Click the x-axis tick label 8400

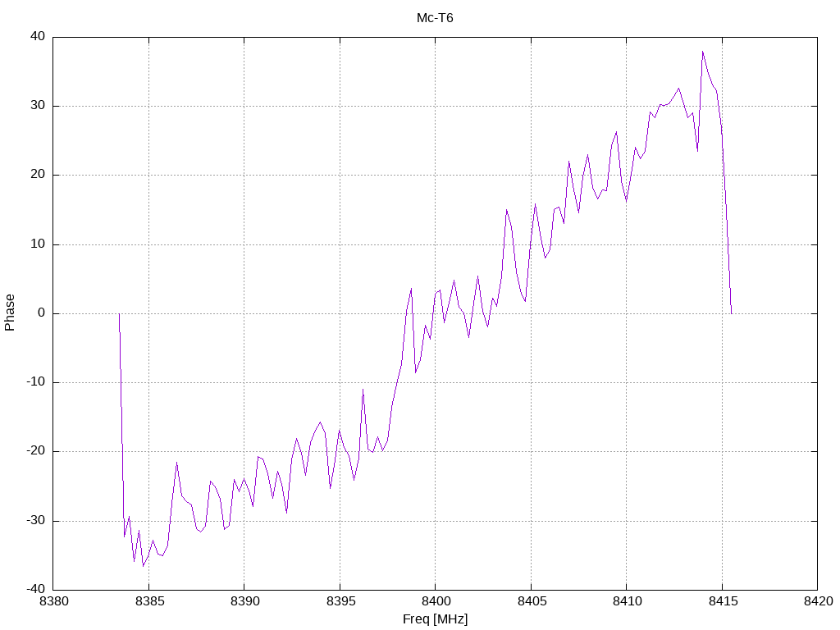436,601
